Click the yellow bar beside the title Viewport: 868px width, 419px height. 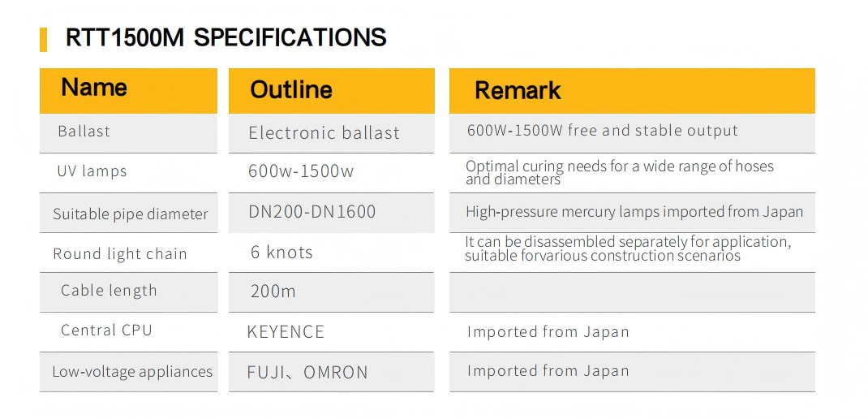coord(43,38)
